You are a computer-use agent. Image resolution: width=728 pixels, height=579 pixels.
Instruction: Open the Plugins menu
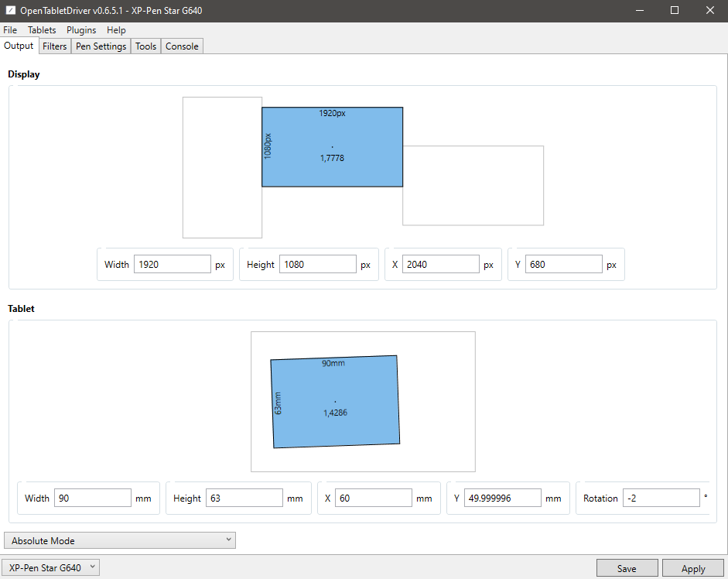81,30
